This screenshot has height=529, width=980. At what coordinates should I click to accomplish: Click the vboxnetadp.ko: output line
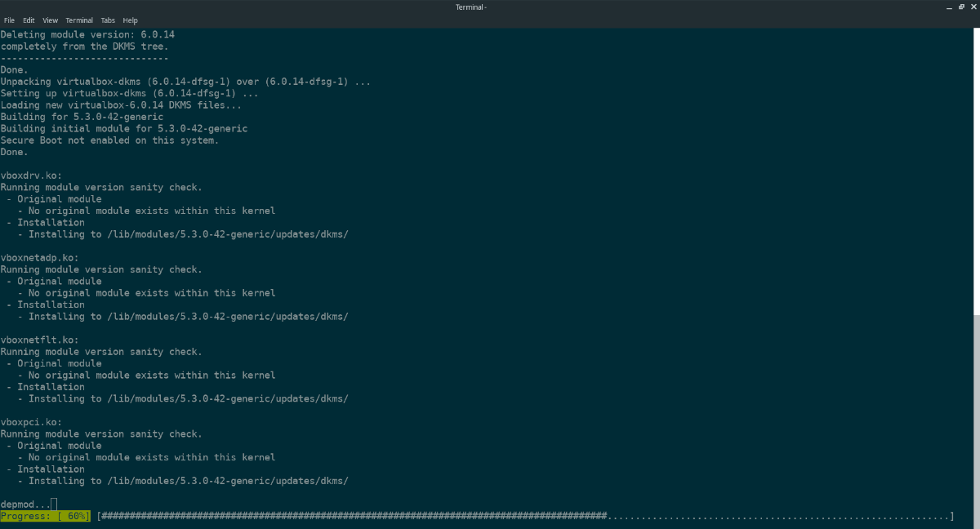point(40,258)
